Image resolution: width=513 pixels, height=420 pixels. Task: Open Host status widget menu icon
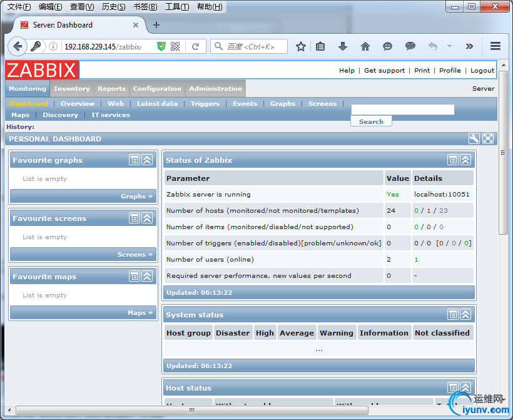coord(453,387)
